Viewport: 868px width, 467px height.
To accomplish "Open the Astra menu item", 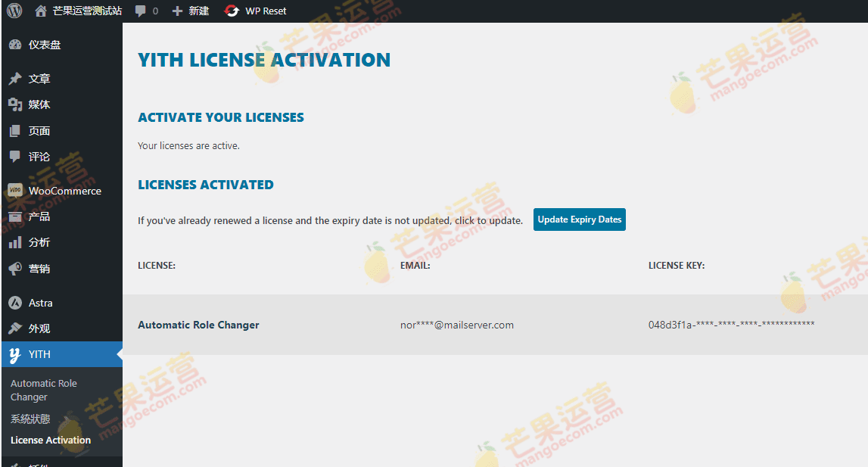I will [x=40, y=303].
